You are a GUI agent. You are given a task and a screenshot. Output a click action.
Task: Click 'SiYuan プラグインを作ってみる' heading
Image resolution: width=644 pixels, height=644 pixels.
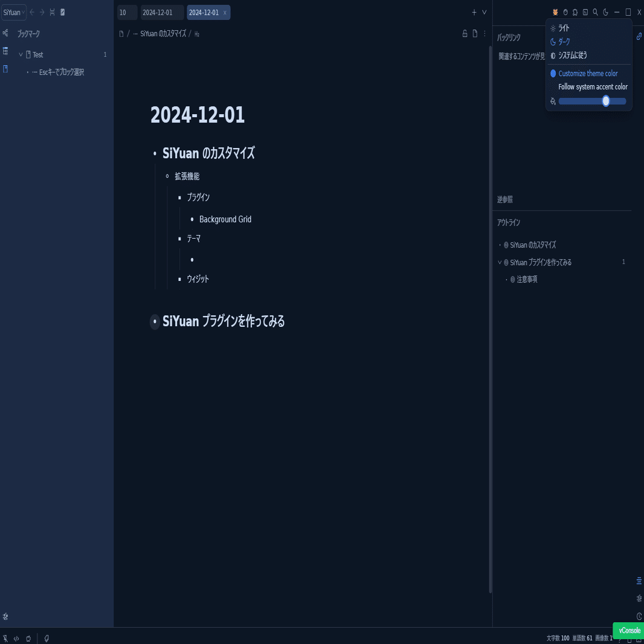pos(224,321)
